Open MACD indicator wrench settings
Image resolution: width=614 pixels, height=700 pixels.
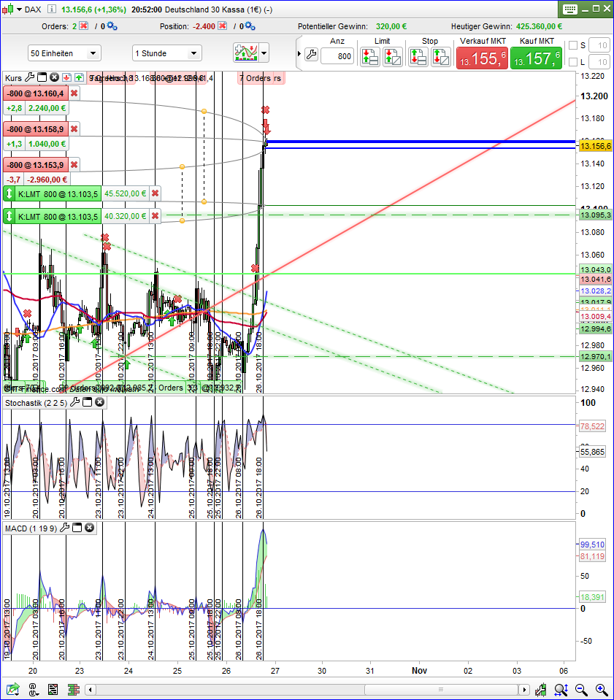(64, 528)
